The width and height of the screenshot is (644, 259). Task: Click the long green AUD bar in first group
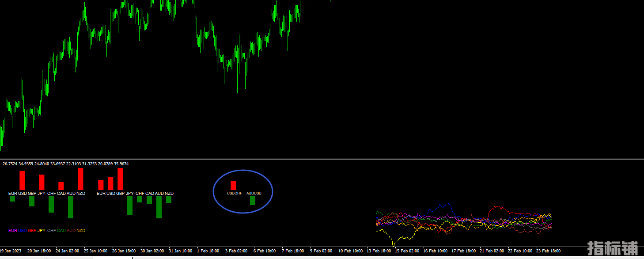coord(71,207)
